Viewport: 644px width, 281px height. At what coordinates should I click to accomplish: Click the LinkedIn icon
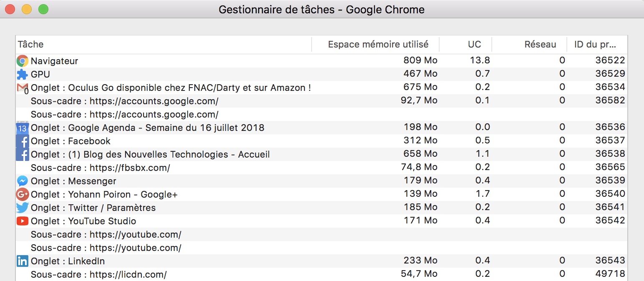point(22,261)
